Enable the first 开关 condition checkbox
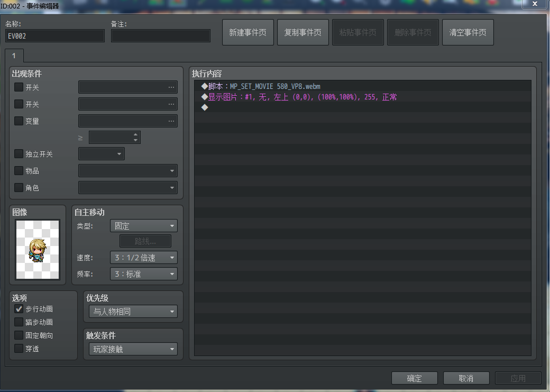 (x=19, y=87)
